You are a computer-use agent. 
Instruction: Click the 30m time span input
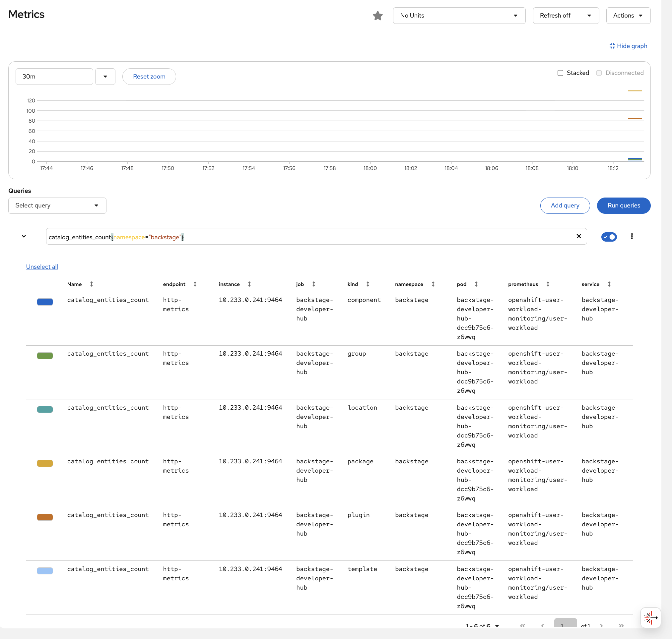[x=54, y=77]
